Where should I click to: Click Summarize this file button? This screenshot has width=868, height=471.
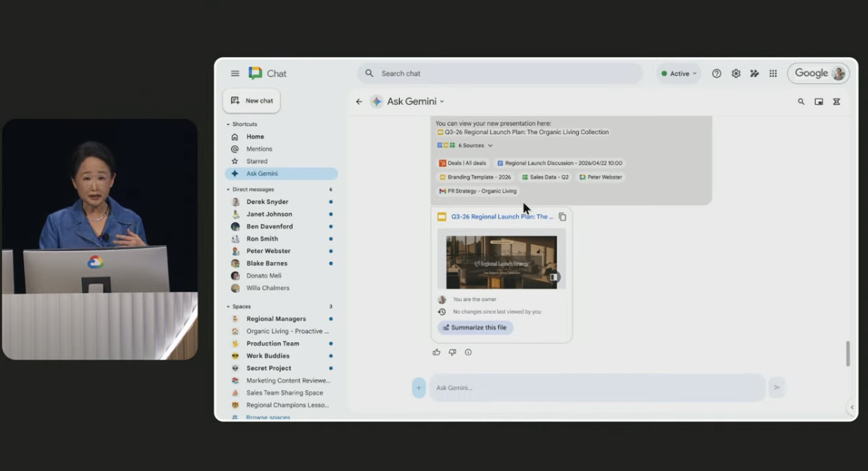[x=475, y=327]
